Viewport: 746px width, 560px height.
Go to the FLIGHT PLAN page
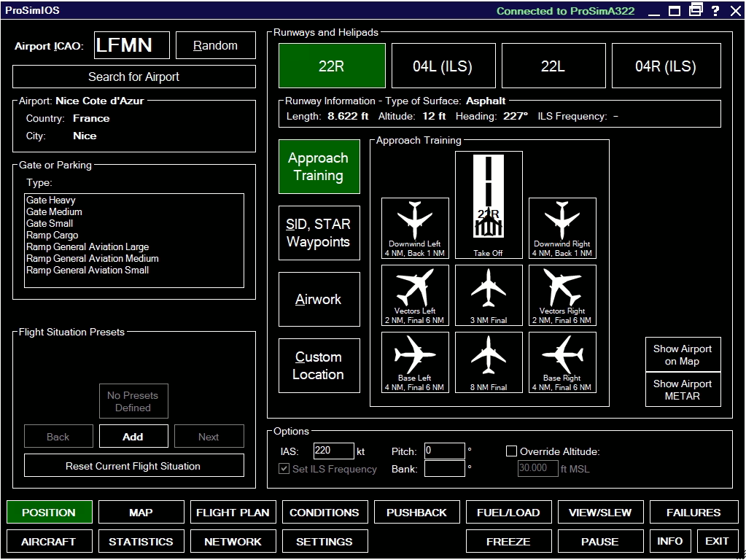pyautogui.click(x=233, y=513)
